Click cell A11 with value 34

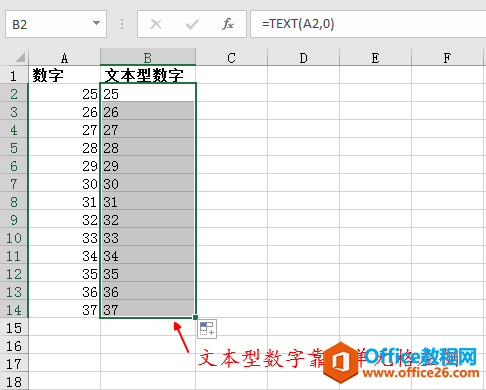click(64, 255)
